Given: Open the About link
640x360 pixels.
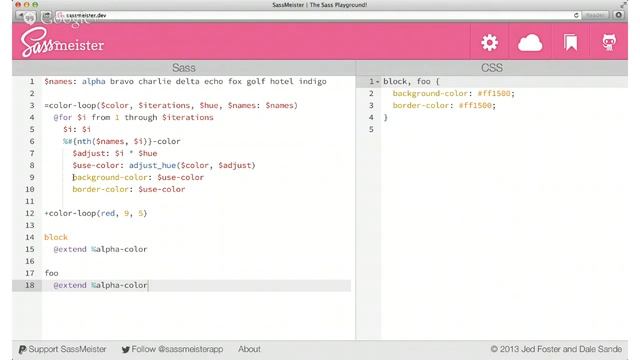Looking at the screenshot, I should point(249,349).
